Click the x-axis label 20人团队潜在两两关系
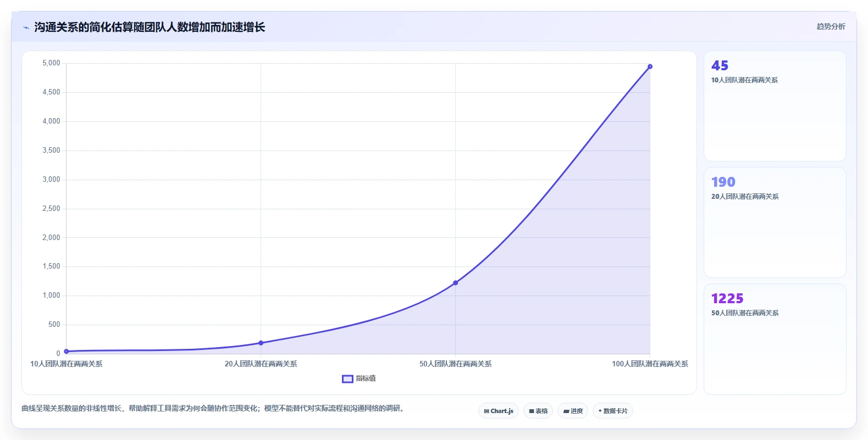This screenshot has width=868, height=440. 261,364
